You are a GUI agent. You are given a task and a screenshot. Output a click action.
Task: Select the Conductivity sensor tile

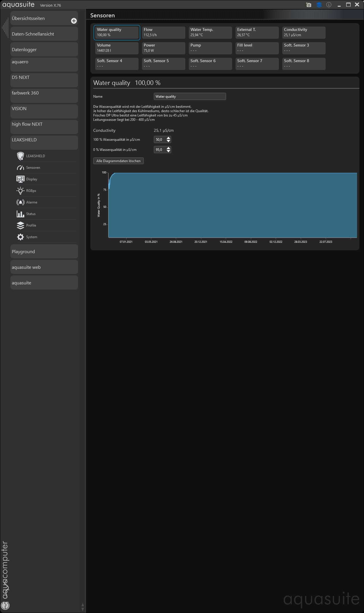(x=304, y=32)
